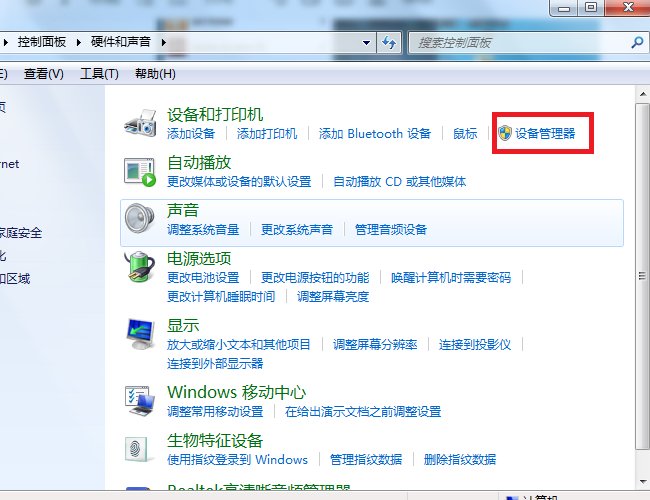Maximize the Control Panel window
Viewport: 650px width, 500px height.
click(x=591, y=7)
